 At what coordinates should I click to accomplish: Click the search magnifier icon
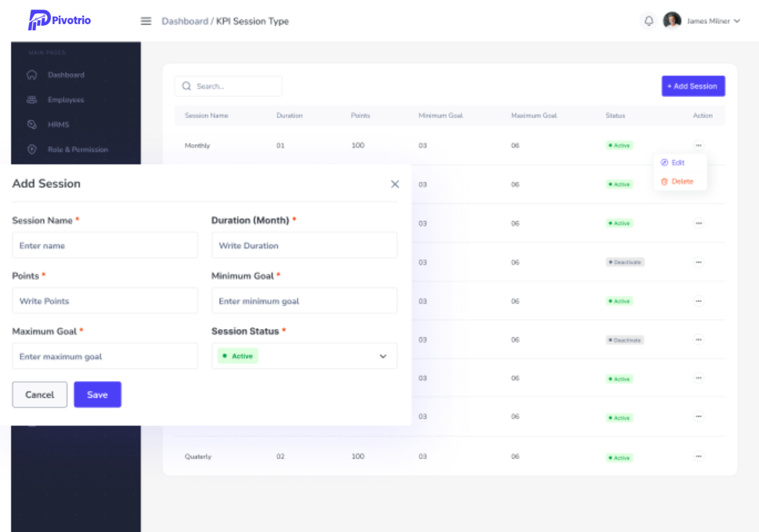[186, 86]
